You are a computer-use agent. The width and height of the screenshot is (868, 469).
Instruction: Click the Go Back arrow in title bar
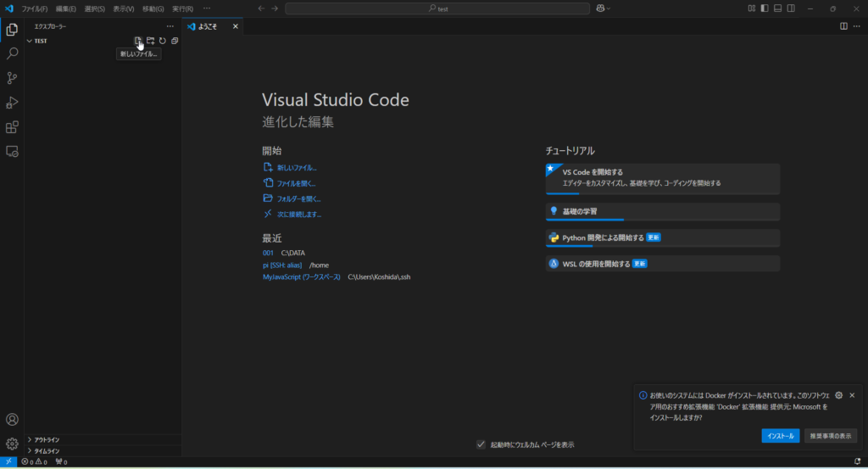point(261,8)
